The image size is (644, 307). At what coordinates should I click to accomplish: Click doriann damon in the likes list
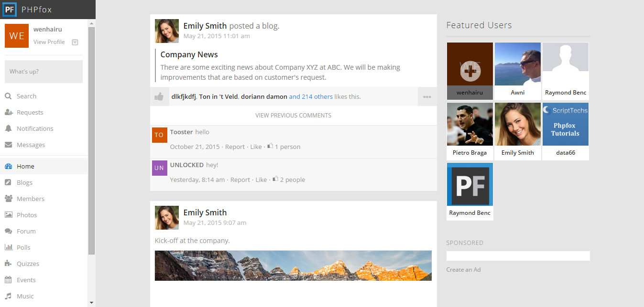263,96
